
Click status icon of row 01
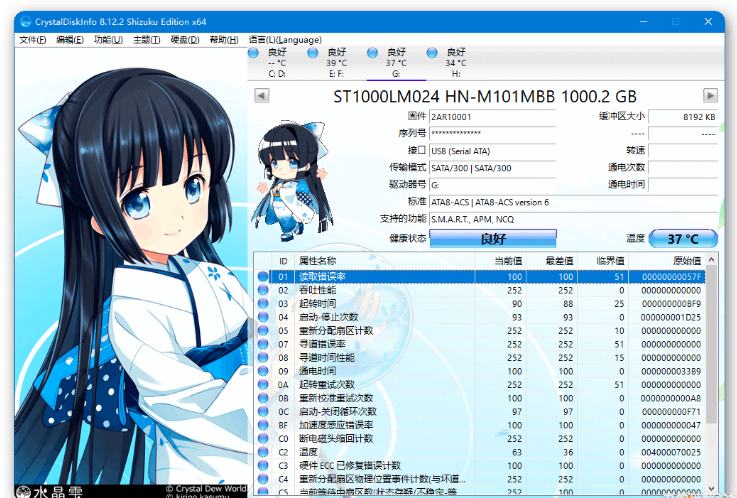click(x=263, y=277)
